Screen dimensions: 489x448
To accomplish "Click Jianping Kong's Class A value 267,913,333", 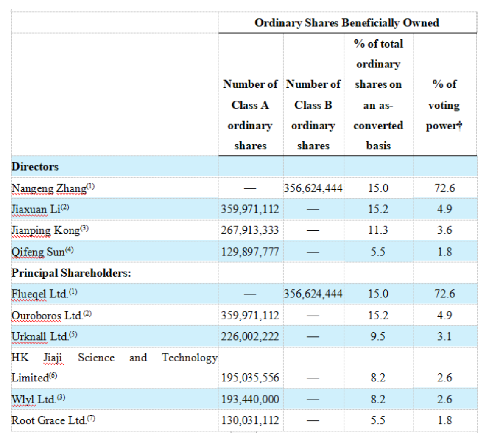I will pos(250,230).
